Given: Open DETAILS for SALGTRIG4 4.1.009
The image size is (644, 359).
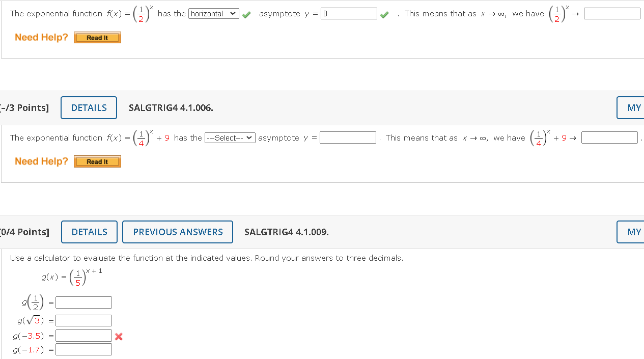Looking at the screenshot, I should [x=90, y=232].
